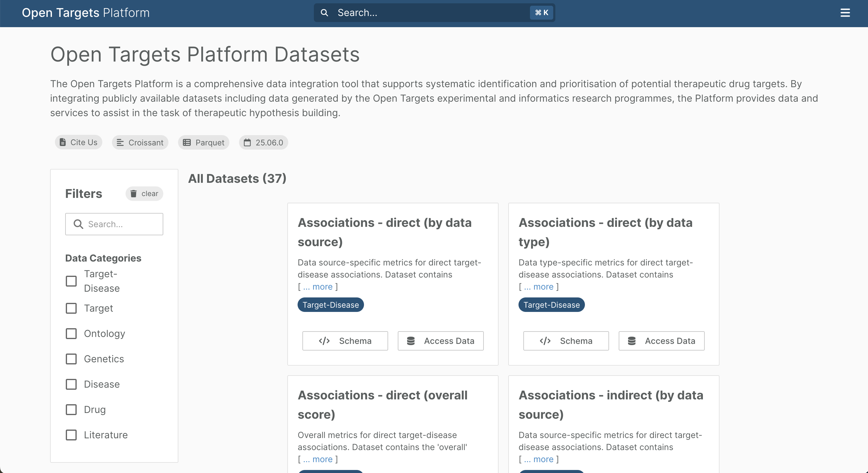This screenshot has width=868, height=473.
Task: Check the Genetics filter checkbox
Action: click(x=71, y=359)
